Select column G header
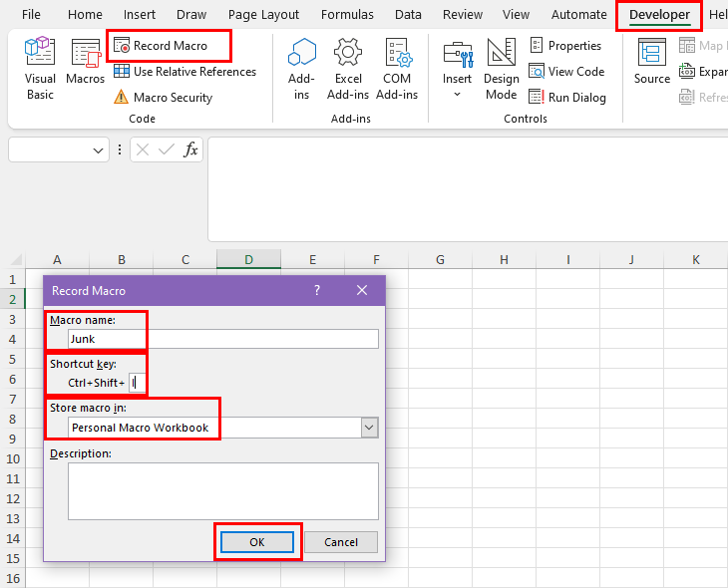The width and height of the screenshot is (728, 588). pos(440,259)
